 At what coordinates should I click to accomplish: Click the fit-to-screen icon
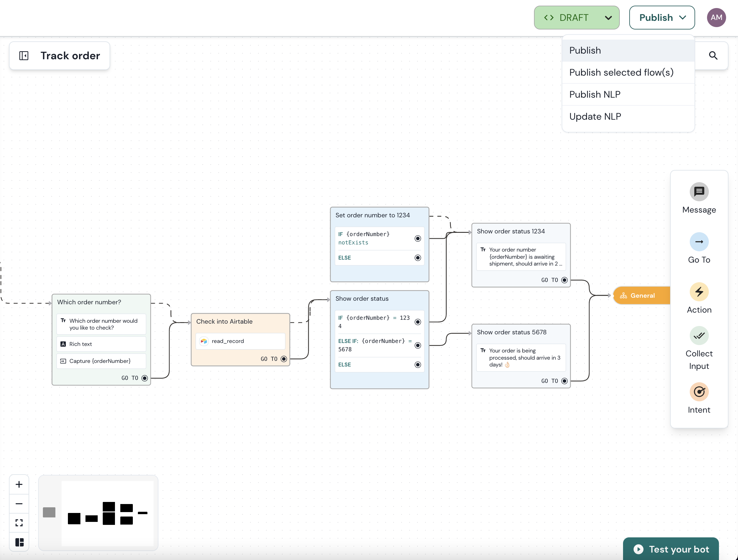(x=19, y=523)
